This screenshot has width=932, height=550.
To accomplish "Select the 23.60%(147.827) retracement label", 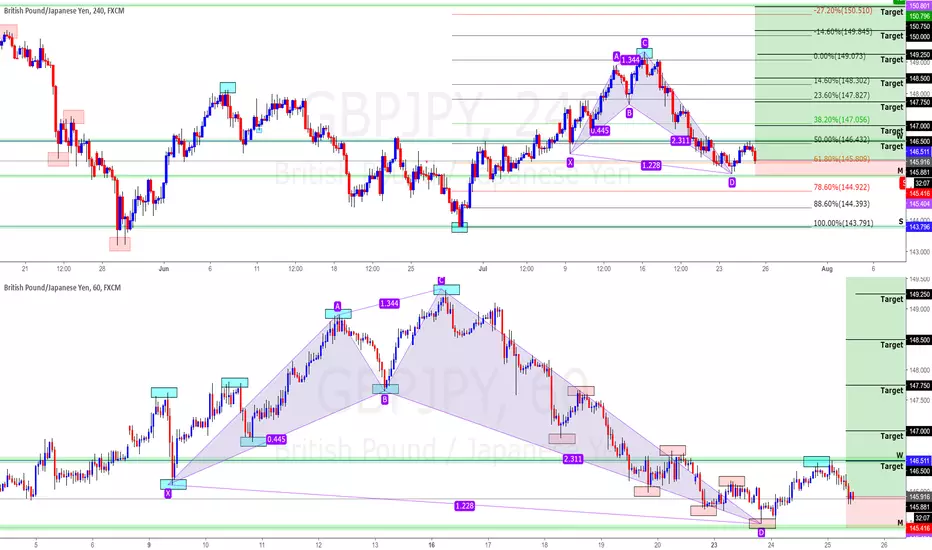I will pyautogui.click(x=841, y=96).
